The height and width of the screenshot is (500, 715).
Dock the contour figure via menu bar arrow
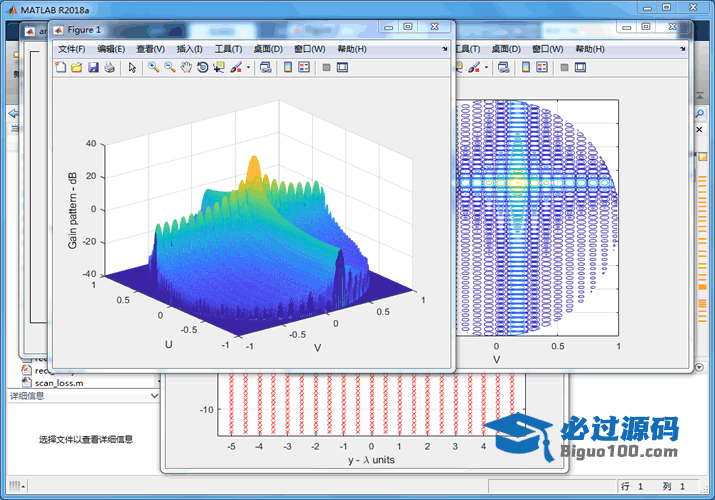(x=683, y=49)
